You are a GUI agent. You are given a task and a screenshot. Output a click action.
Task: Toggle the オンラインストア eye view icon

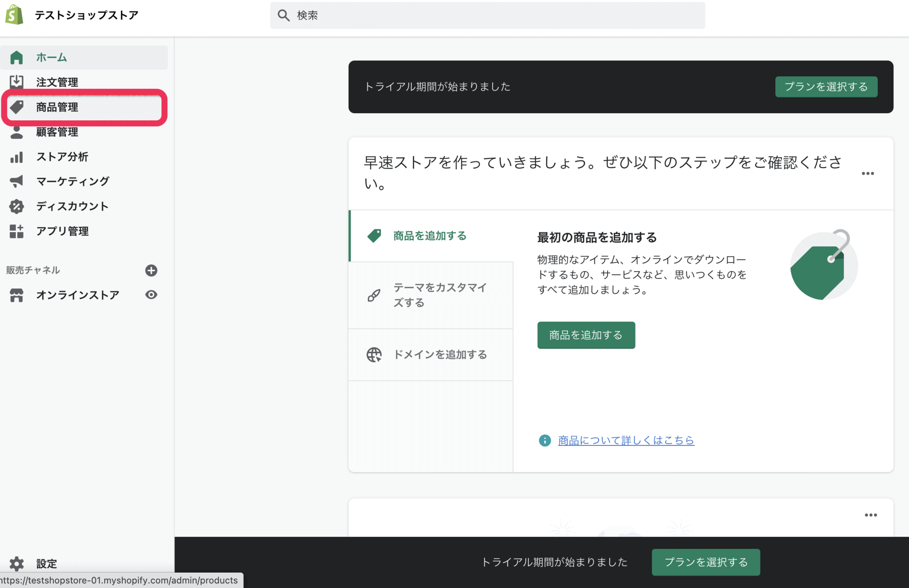point(151,295)
